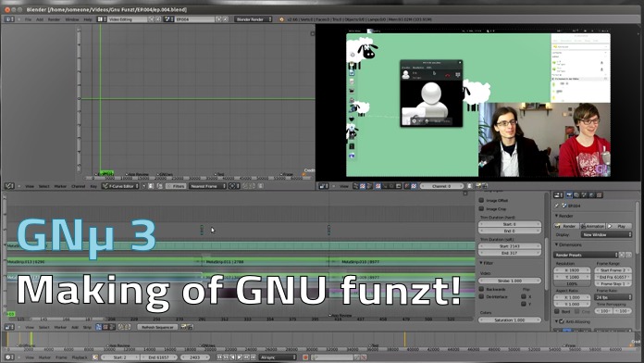The image size is (644, 363).
Task: Click the Render button
Action: (x=566, y=226)
